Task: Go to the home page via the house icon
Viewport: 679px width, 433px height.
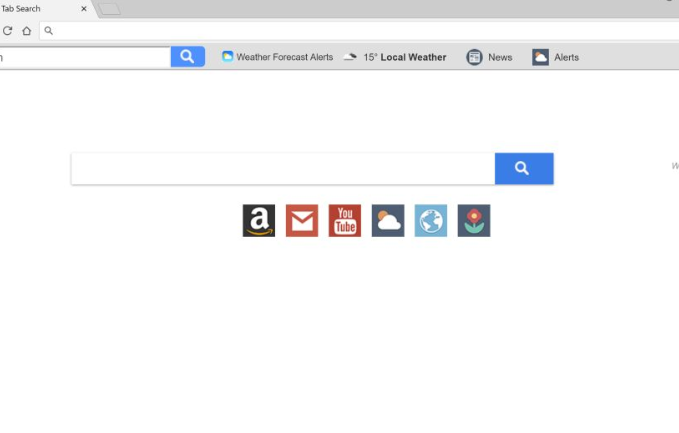Action: click(x=27, y=31)
